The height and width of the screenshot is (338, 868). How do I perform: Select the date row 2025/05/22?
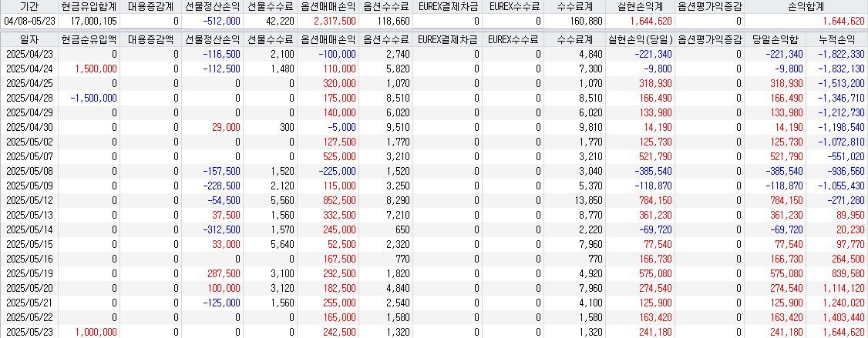tap(29, 317)
